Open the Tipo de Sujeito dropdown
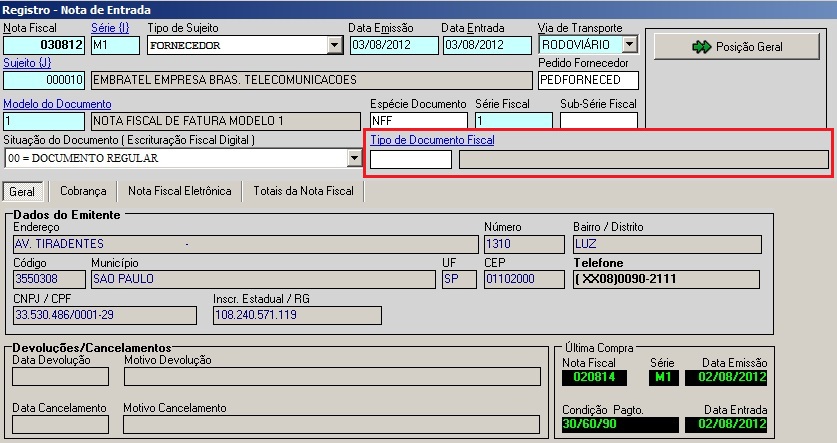 click(x=335, y=45)
